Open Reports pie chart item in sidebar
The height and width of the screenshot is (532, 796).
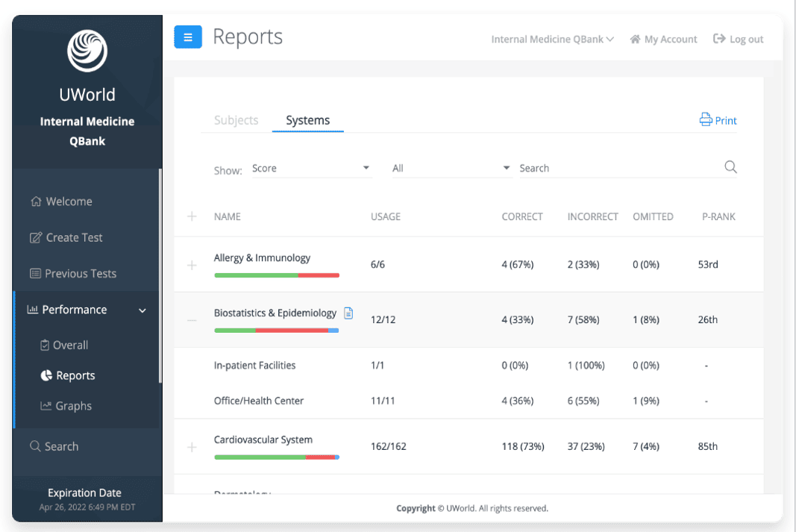pos(68,375)
